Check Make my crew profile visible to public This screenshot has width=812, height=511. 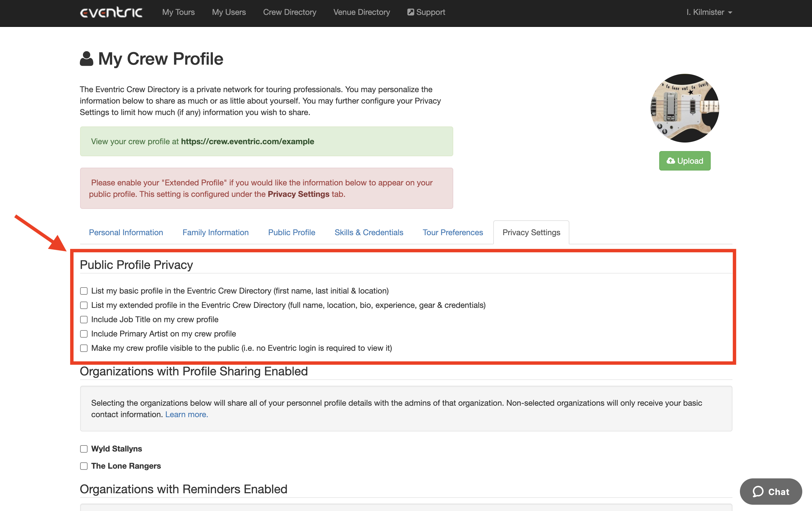click(84, 348)
